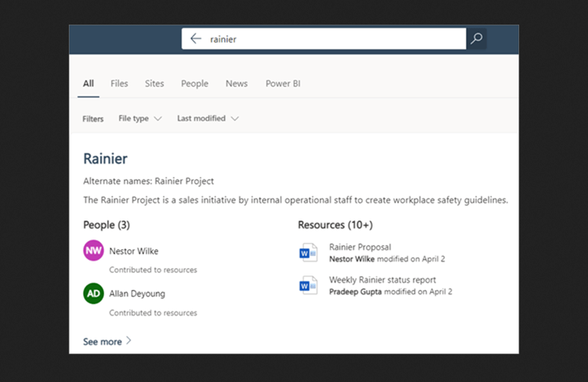The width and height of the screenshot is (588, 382).
Task: Click Word icon beside Rainier Proposal
Action: (308, 252)
